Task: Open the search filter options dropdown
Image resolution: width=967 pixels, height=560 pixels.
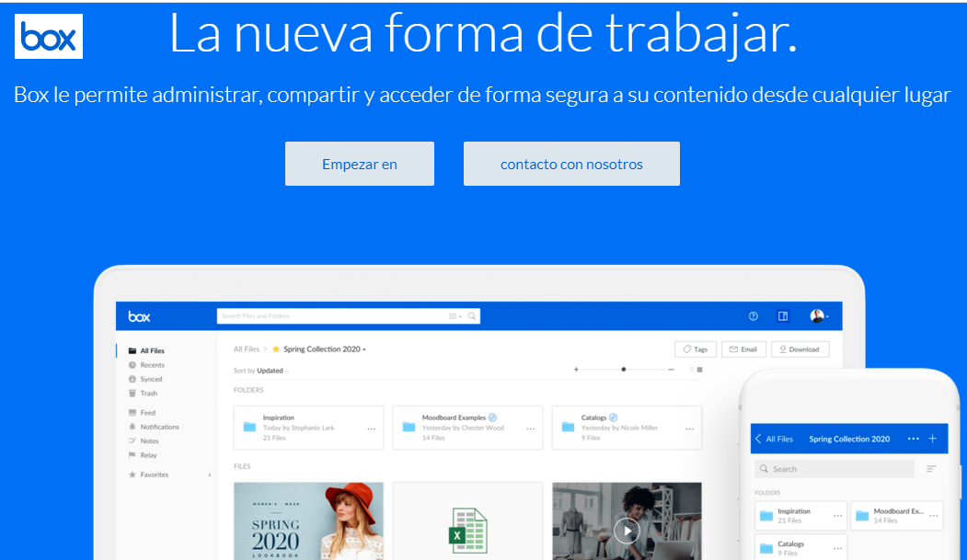Action: pyautogui.click(x=455, y=316)
